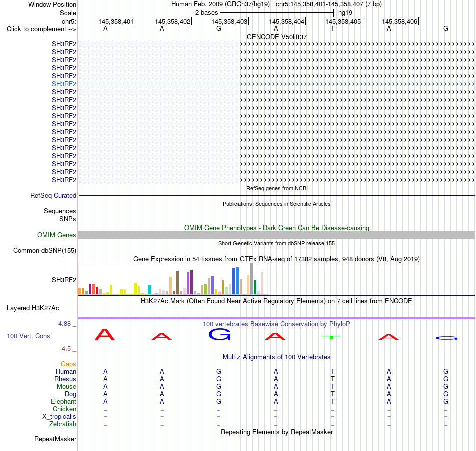Click the 'X_tropicalis' alignment row label
The height and width of the screenshot is (451, 476).
click(59, 417)
